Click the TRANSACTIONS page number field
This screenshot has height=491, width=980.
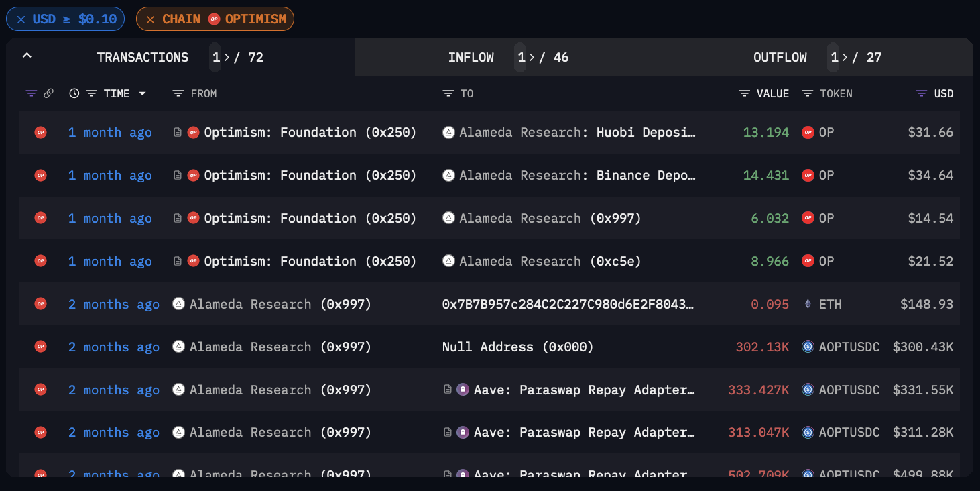(216, 58)
